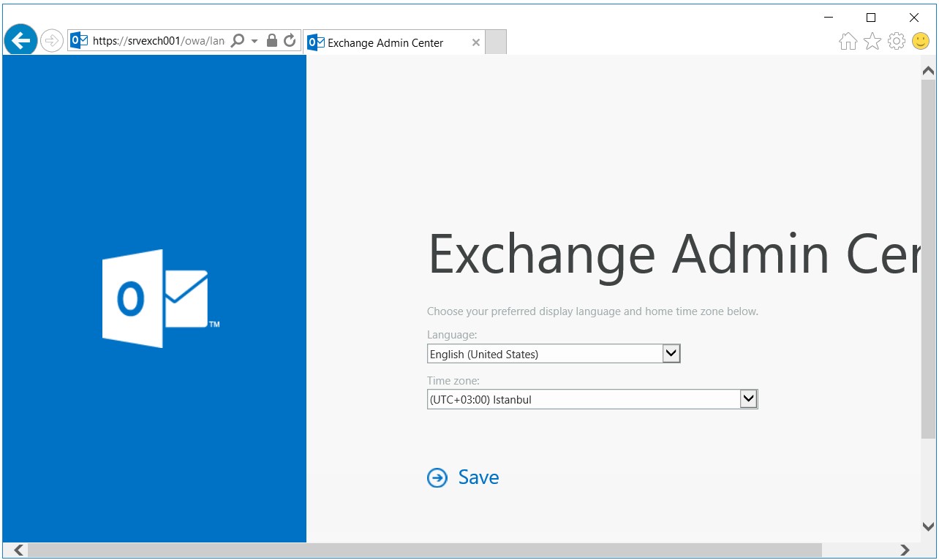Image resolution: width=939 pixels, height=560 pixels.
Task: Open the address bar autocomplete dropdown arrow
Action: click(x=254, y=41)
